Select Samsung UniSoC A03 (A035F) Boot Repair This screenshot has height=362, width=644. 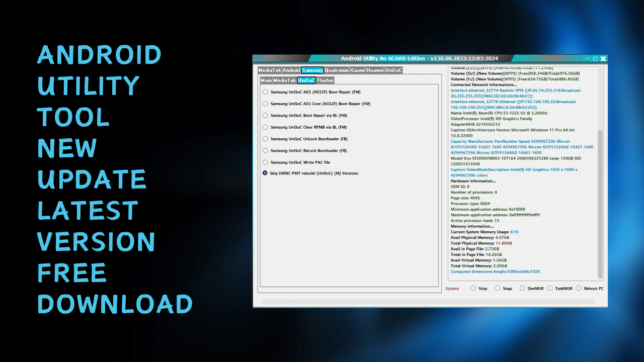[265, 92]
